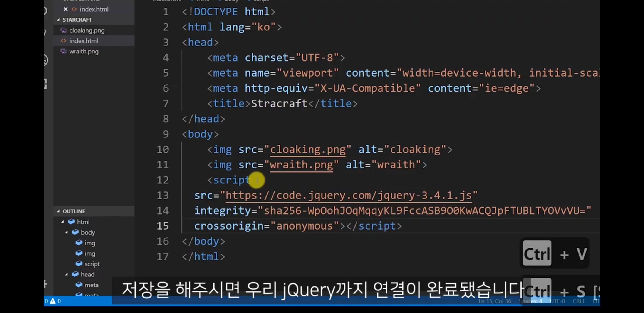
Task: Click the HTML file icon beside open editor index.html
Action: [74, 9]
